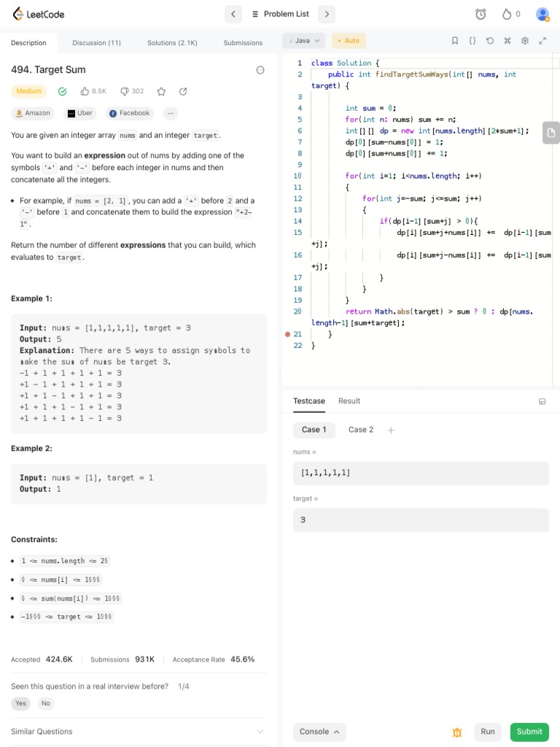This screenshot has height=747, width=560.
Task: Toggle the thumbs-up like on 8.5K
Action: tap(85, 91)
